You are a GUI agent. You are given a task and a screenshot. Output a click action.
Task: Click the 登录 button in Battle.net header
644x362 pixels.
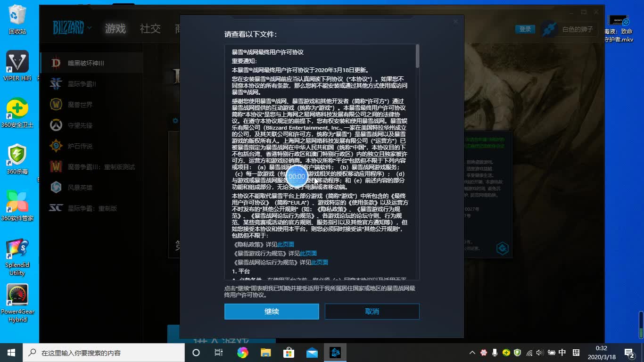click(525, 29)
